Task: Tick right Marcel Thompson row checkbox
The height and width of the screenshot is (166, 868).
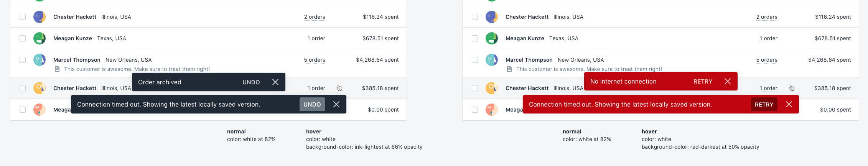Action: pyautogui.click(x=475, y=60)
